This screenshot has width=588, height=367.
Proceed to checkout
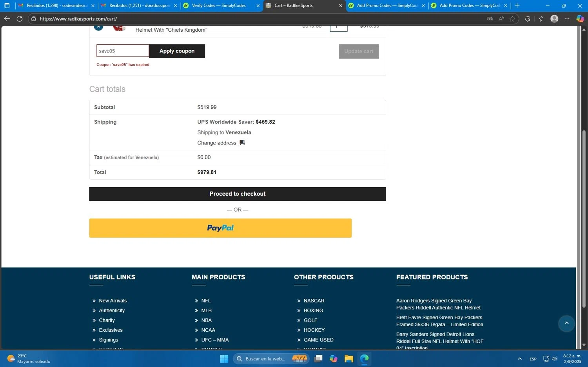click(x=238, y=194)
